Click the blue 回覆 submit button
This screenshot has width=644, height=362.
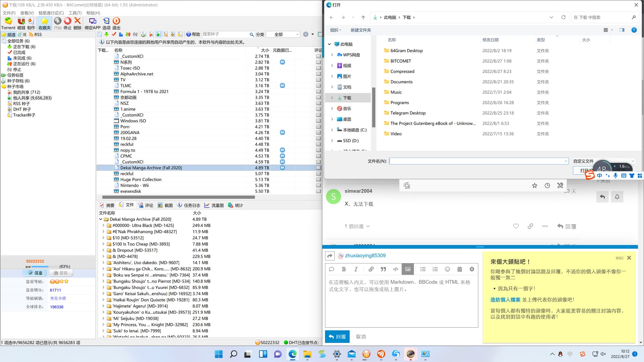click(x=337, y=337)
